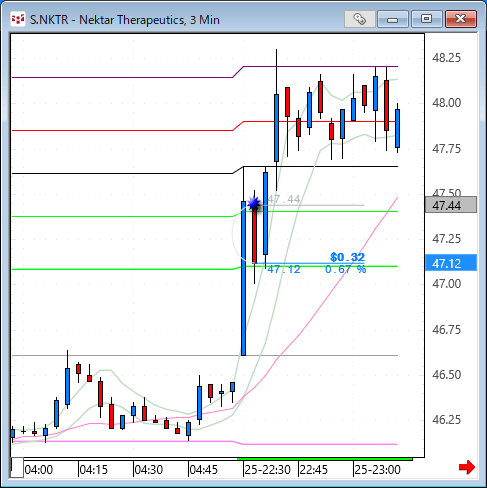This screenshot has height=488, width=487.
Task: Click the 46.50 price axis label
Action: (446, 375)
